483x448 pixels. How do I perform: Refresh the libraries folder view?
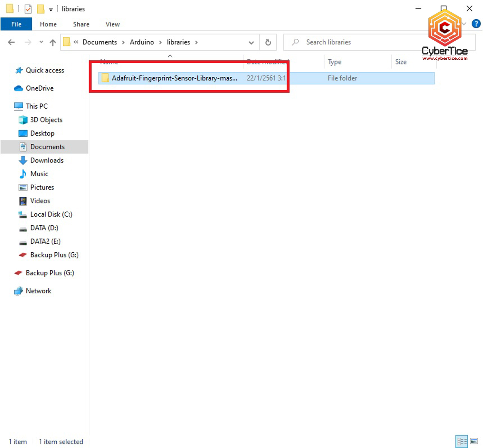tap(268, 42)
